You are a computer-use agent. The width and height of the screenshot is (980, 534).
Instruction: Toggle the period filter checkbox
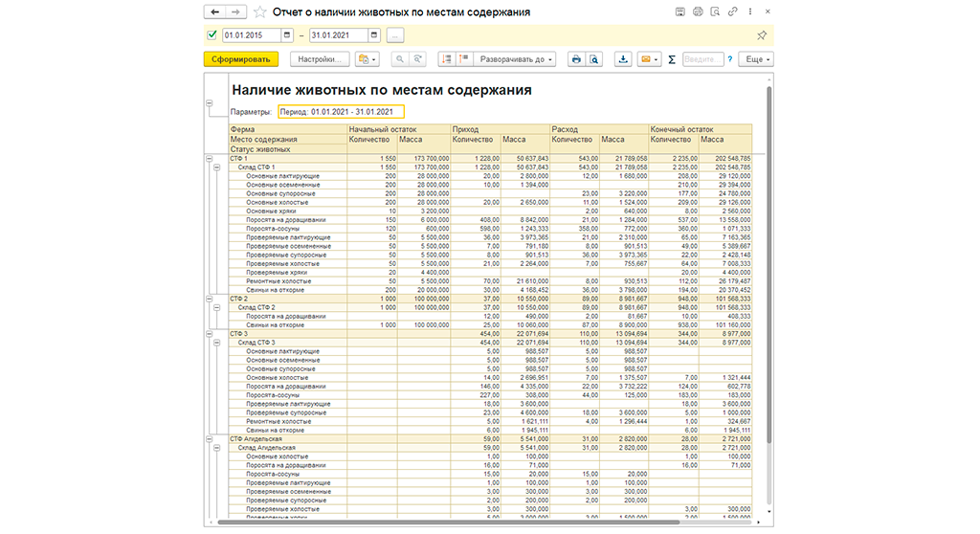[x=212, y=35]
